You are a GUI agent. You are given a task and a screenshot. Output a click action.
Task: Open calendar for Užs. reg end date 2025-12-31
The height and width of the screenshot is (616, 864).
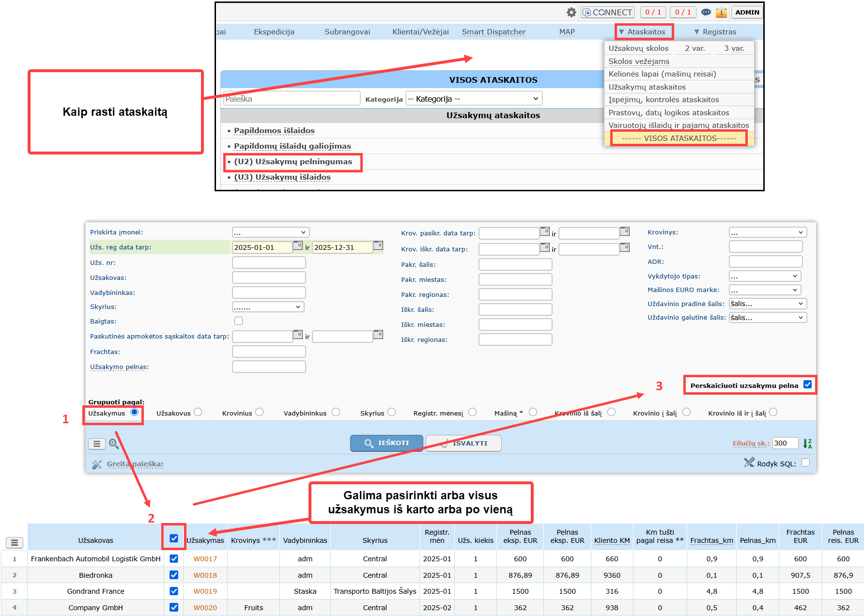[378, 246]
